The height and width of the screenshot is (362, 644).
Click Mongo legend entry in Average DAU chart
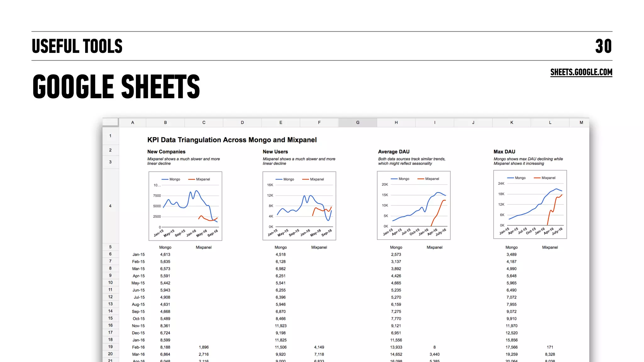tap(400, 179)
